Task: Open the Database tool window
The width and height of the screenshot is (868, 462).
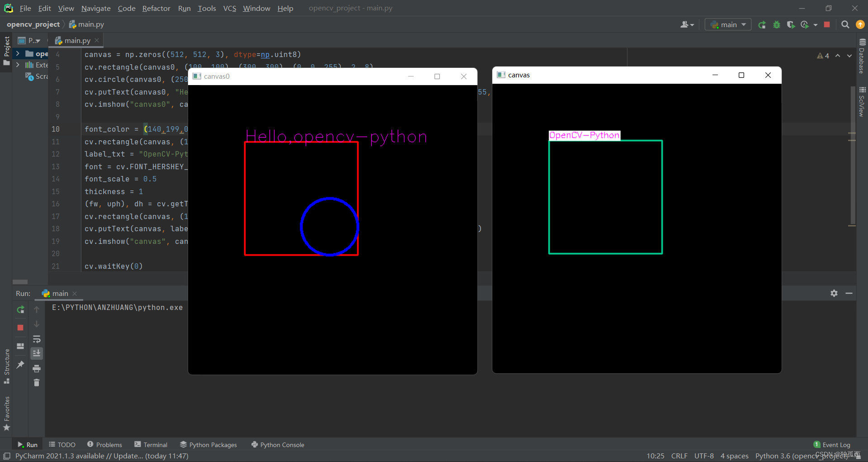Action: [x=862, y=55]
